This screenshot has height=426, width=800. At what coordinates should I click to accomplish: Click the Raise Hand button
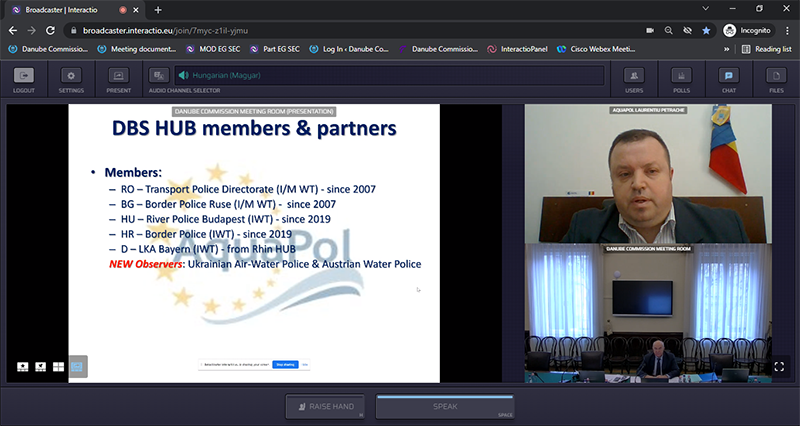[326, 407]
